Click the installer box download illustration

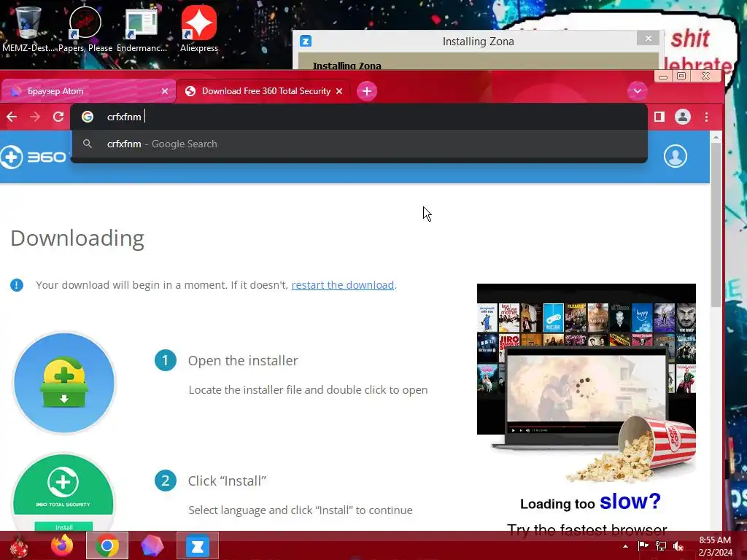pyautogui.click(x=64, y=383)
